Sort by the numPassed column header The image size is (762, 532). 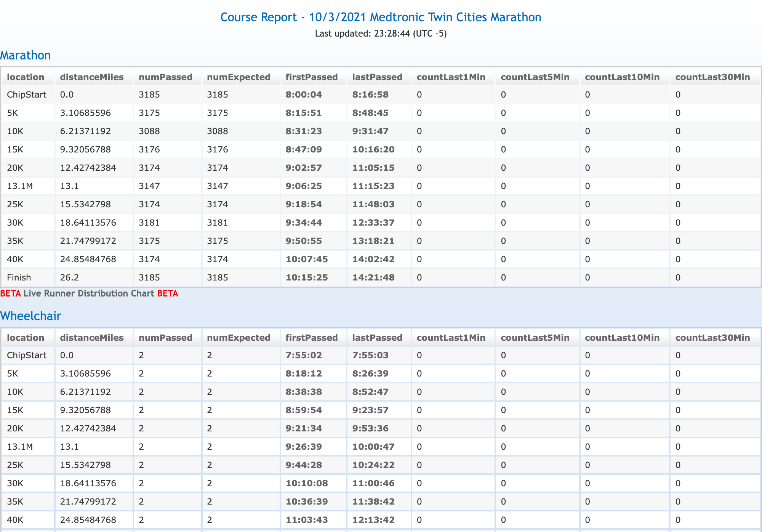(x=165, y=77)
